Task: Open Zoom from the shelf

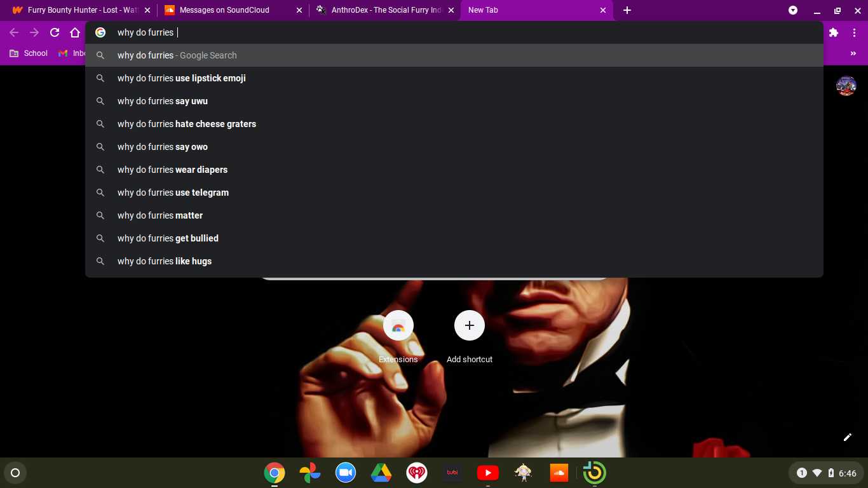Action: [x=346, y=473]
